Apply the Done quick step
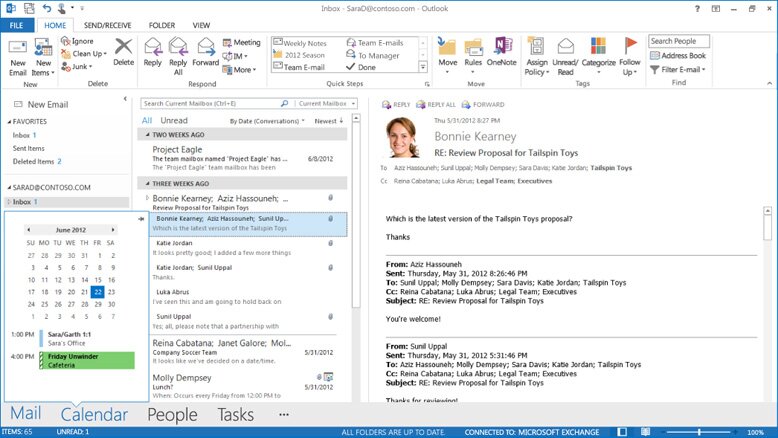This screenshot has height=438, width=778. 361,67
